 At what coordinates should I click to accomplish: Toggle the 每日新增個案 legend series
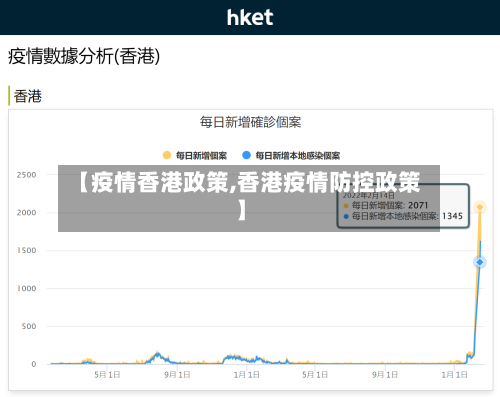click(x=195, y=155)
